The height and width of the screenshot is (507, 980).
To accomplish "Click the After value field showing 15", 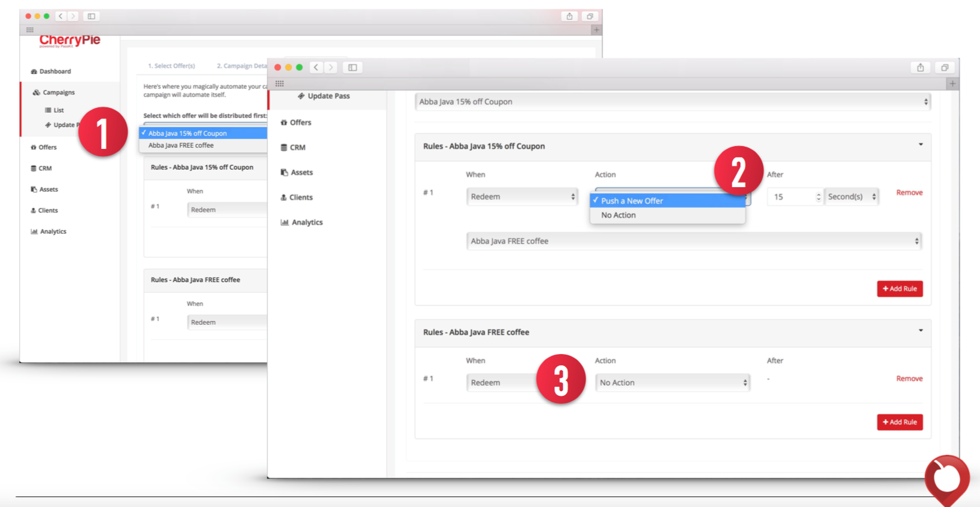I will coord(795,197).
